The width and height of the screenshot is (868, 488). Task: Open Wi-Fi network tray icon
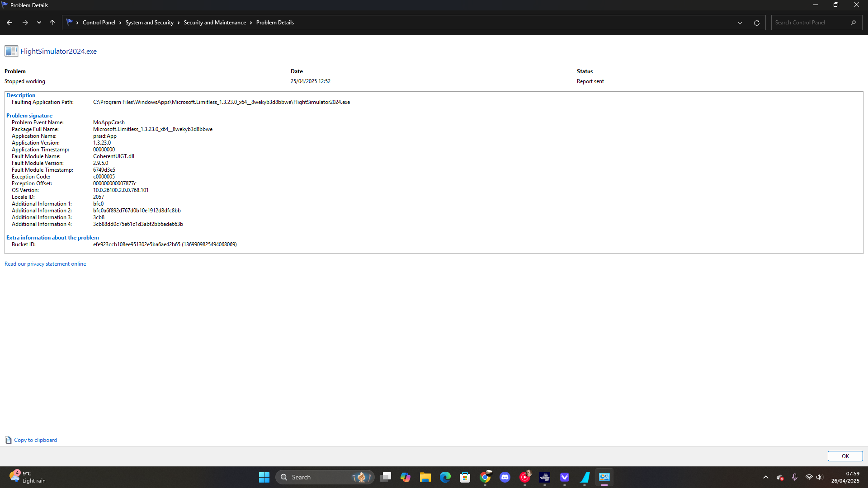[x=809, y=477]
